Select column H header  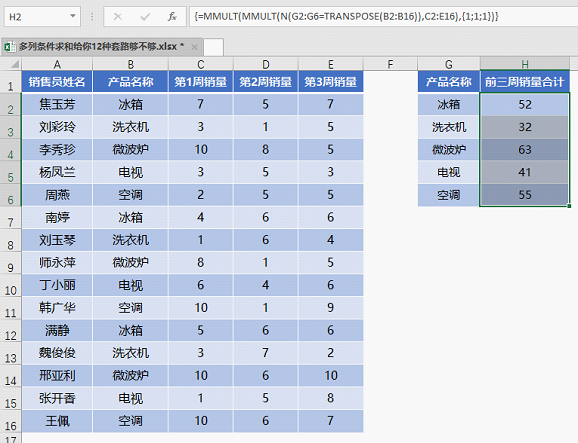coord(525,64)
